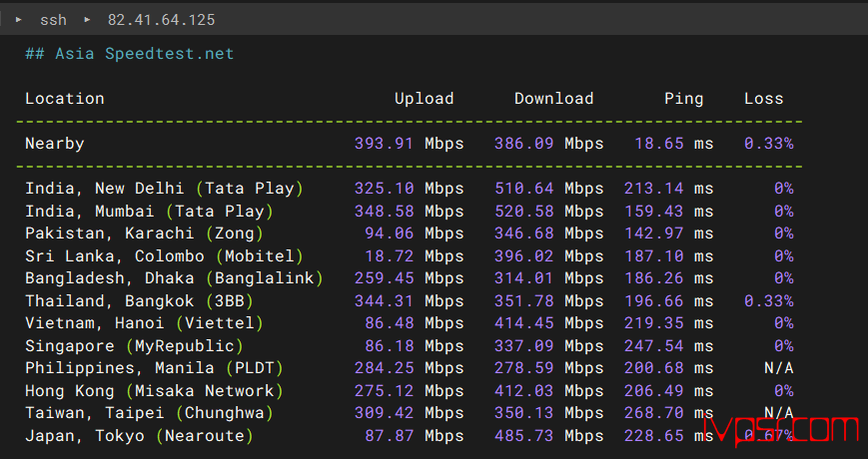The image size is (868, 459).
Task: Select Bangkok ping 196.66
Action: pos(654,300)
